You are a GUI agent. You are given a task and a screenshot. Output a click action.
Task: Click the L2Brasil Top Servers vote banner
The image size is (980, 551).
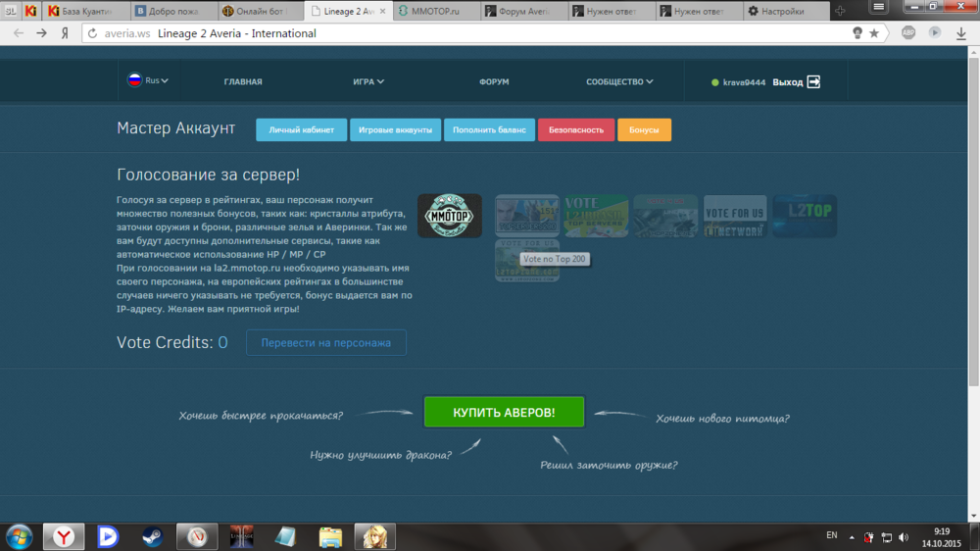click(596, 216)
